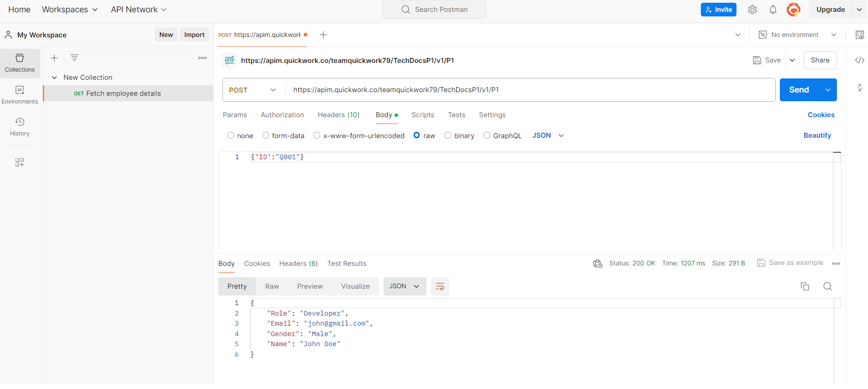Switch to the Params tab
Screen dimensions: 868x389
(235, 115)
